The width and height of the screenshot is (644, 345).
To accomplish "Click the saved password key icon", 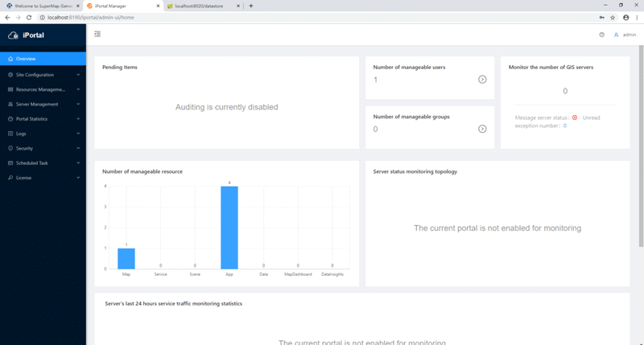I will [x=601, y=18].
